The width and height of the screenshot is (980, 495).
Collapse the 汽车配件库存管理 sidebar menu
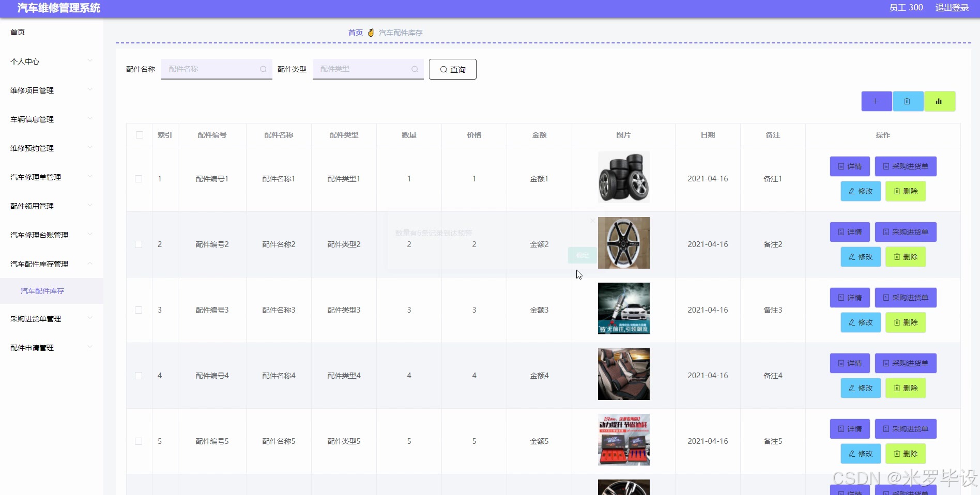(x=52, y=264)
